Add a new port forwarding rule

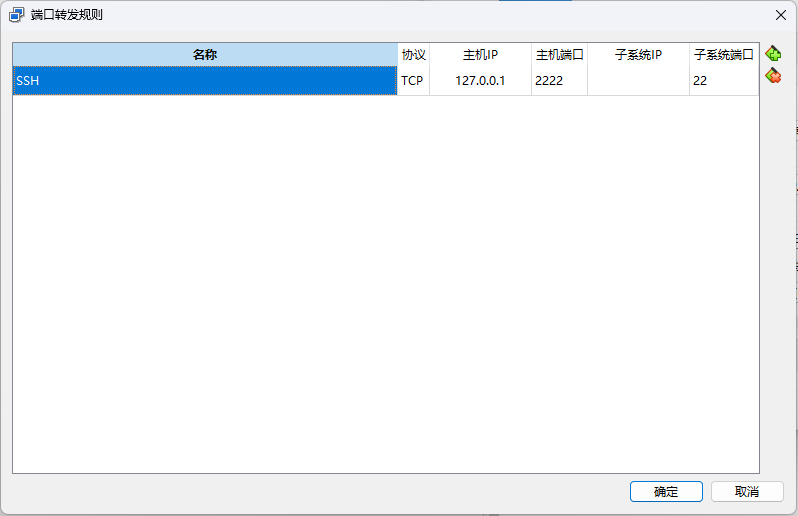773,53
